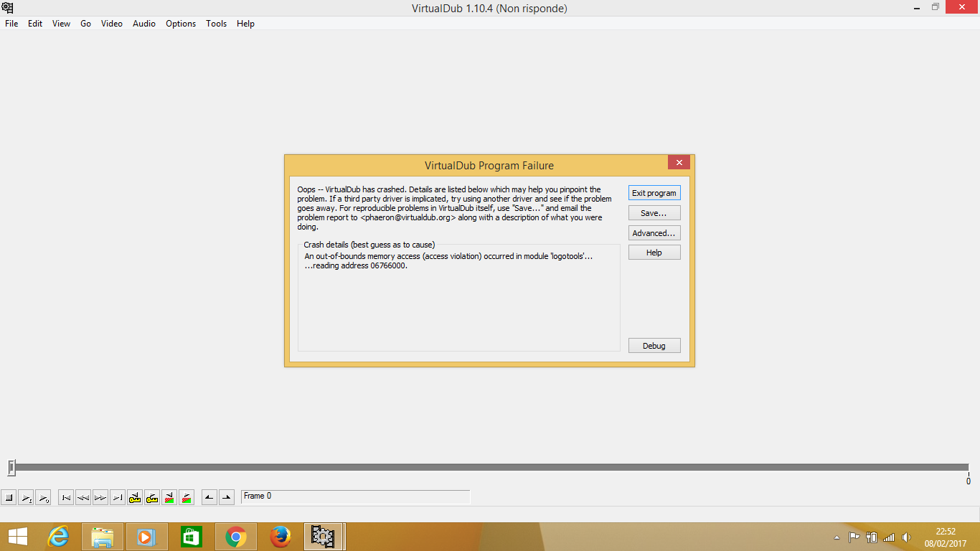Screen dimensions: 980x551
Task: Show hidden system tray icons
Action: pos(837,537)
